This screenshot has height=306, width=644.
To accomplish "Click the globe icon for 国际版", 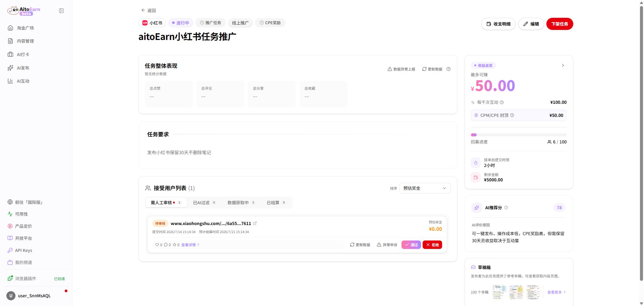I will tap(10, 202).
